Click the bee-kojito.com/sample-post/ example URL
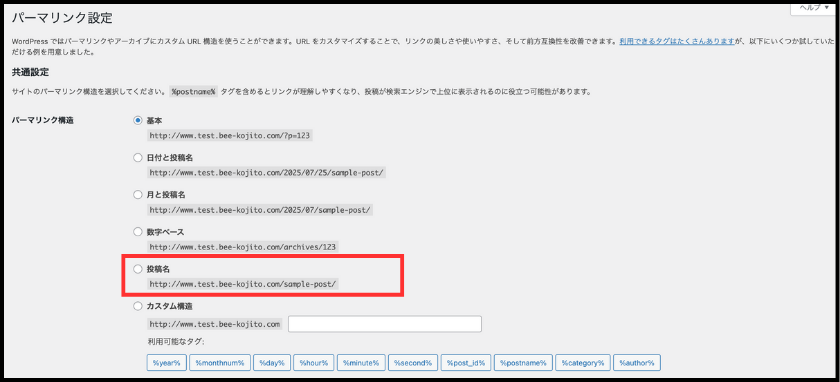This screenshot has height=382, width=840. [243, 284]
